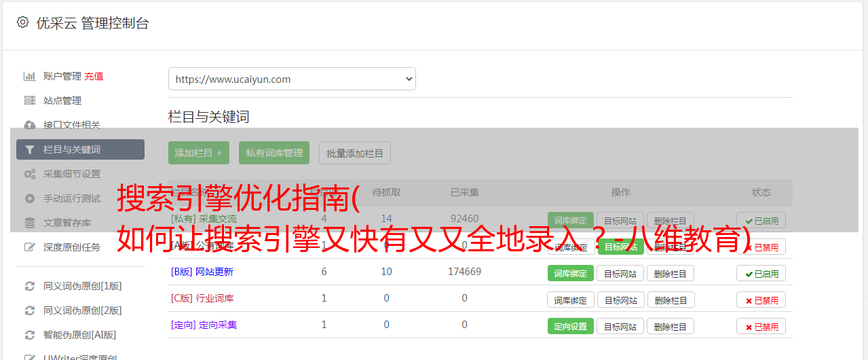
Task: Click the 栏目与关键词 page heading
Action: coord(209,117)
